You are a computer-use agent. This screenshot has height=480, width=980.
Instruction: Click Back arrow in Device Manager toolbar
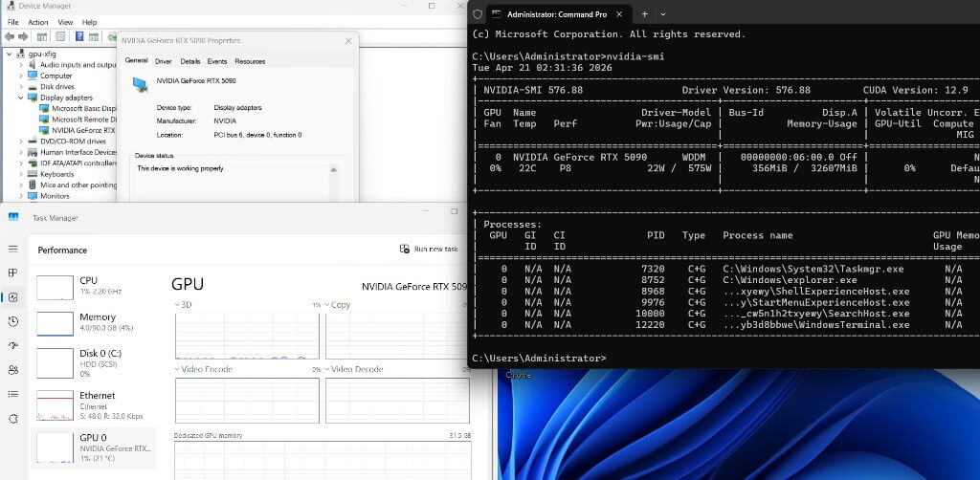10,37
